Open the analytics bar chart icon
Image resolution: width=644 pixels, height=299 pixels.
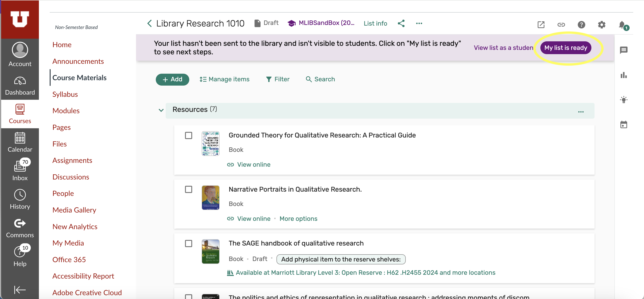(x=624, y=75)
